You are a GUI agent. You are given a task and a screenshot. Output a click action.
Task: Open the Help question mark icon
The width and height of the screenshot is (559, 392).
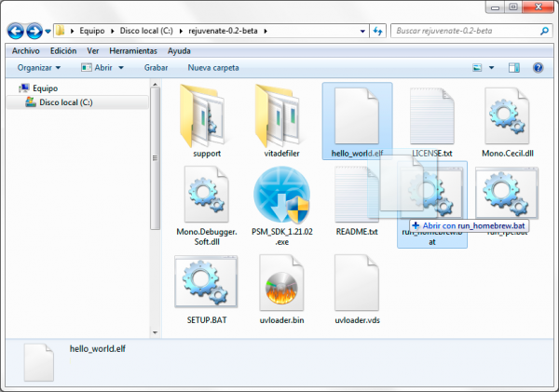pyautogui.click(x=538, y=67)
